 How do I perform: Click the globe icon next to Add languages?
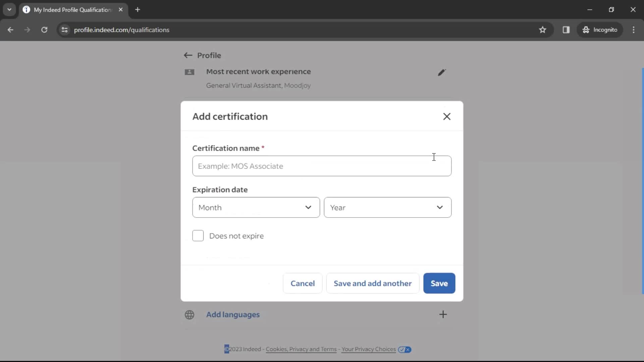click(189, 315)
